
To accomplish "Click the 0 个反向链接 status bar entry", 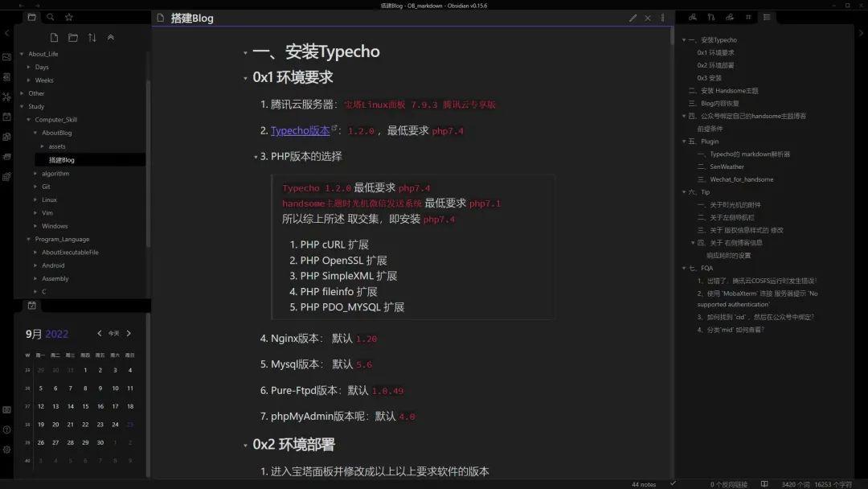I will coord(728,484).
